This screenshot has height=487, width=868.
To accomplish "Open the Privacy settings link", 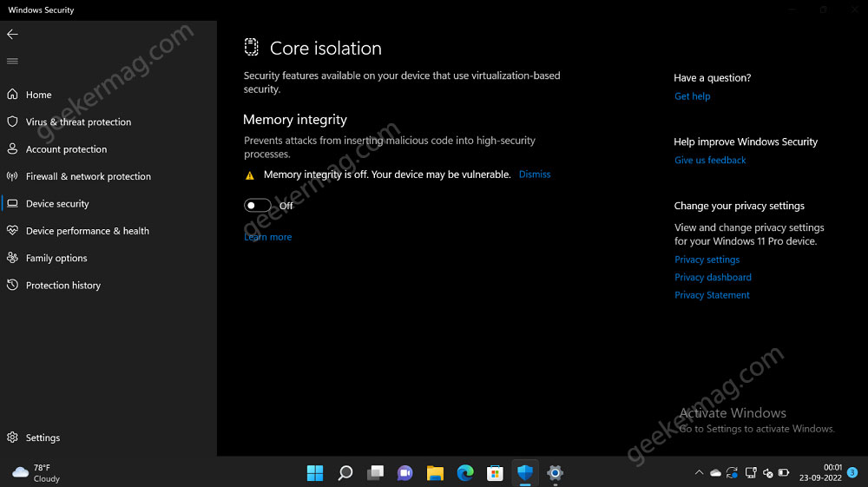I will [x=707, y=260].
